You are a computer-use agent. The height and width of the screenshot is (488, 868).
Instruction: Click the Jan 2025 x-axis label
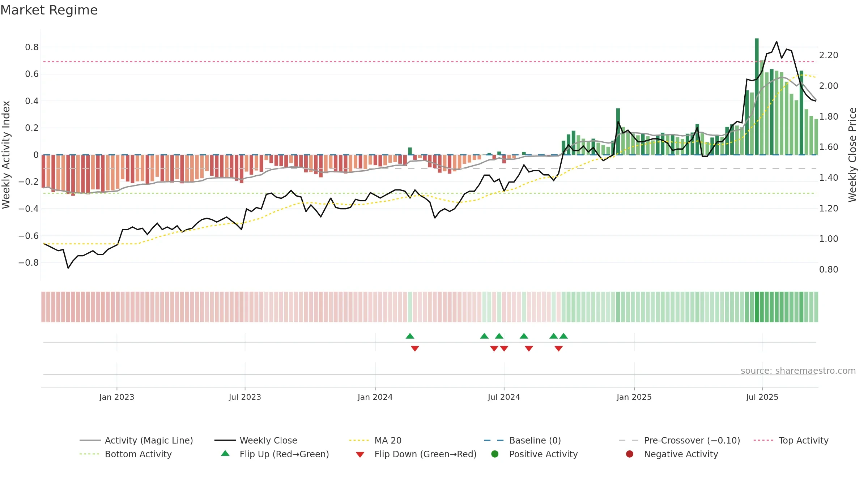tap(634, 397)
